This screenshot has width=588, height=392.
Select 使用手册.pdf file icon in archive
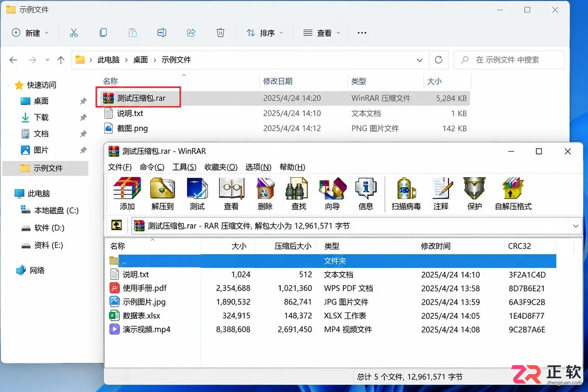[x=114, y=288]
